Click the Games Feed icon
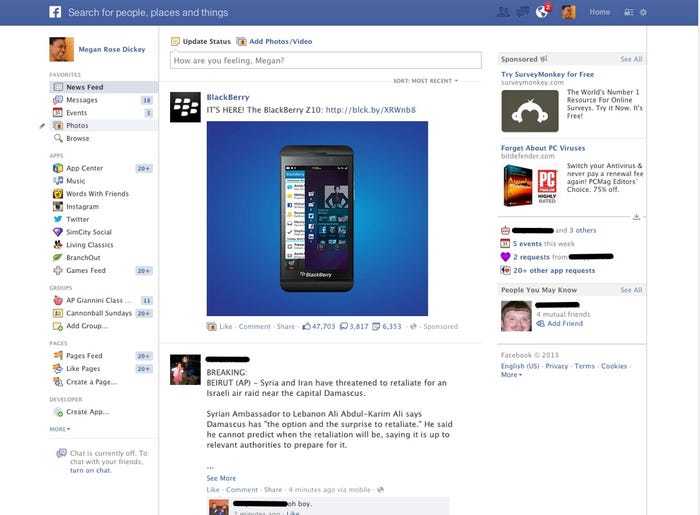This screenshot has width=700, height=515. (58, 270)
